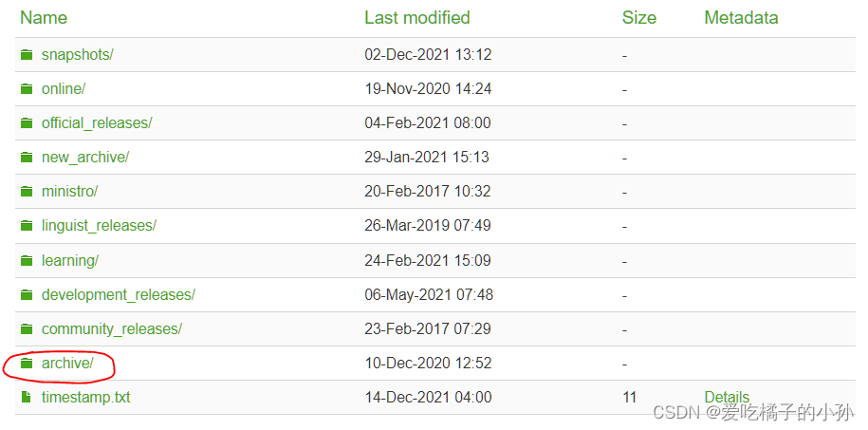
Task: Open the timestamp.txt file link
Action: pyautogui.click(x=85, y=398)
